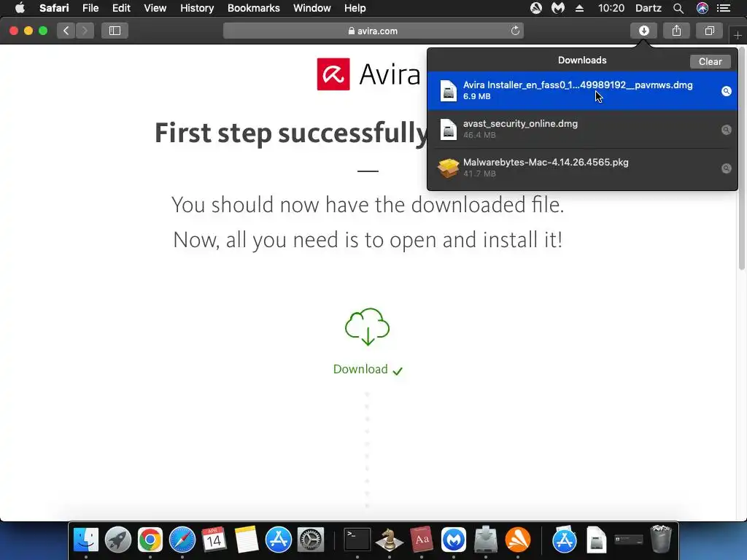Open the View menu
The image size is (747, 560).
click(155, 8)
